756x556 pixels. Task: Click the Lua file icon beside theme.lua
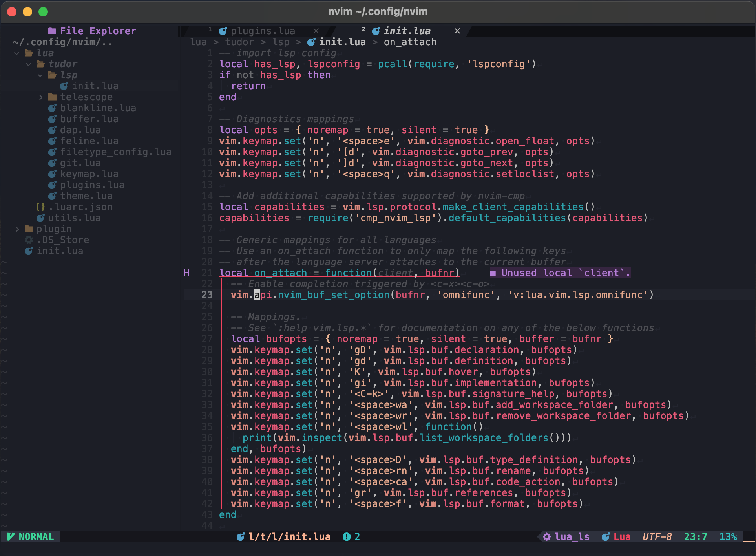52,196
